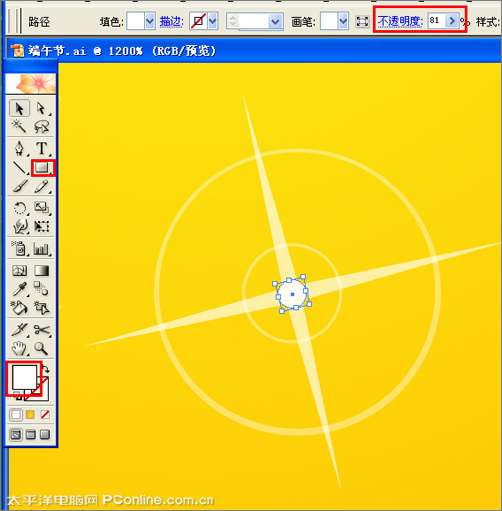This screenshot has width=502, height=511.
Task: Choose the Type (T) tool
Action: [x=41, y=148]
